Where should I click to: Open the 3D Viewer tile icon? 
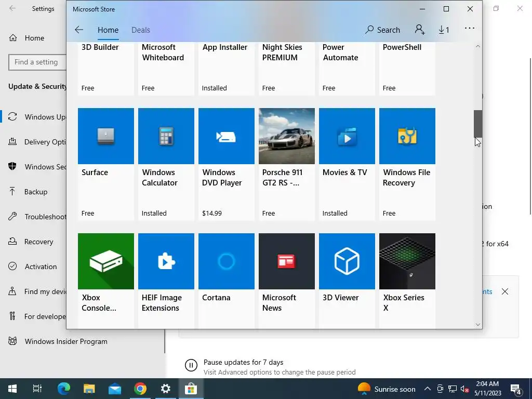pyautogui.click(x=347, y=261)
